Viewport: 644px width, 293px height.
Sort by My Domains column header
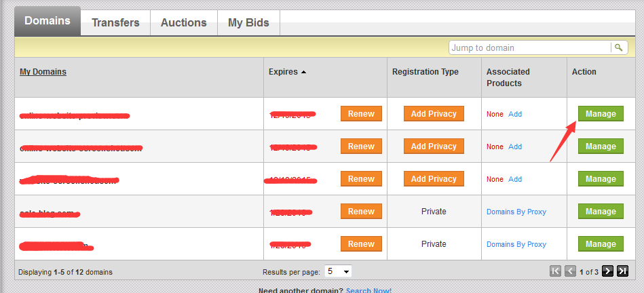point(43,72)
